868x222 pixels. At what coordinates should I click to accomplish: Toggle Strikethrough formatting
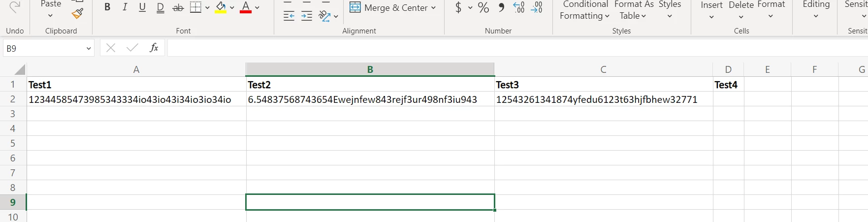point(178,7)
